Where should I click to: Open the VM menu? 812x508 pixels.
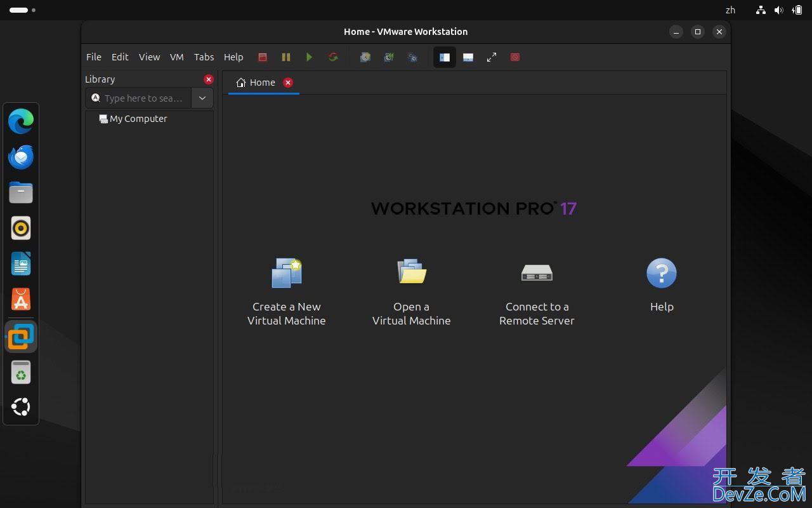click(177, 57)
